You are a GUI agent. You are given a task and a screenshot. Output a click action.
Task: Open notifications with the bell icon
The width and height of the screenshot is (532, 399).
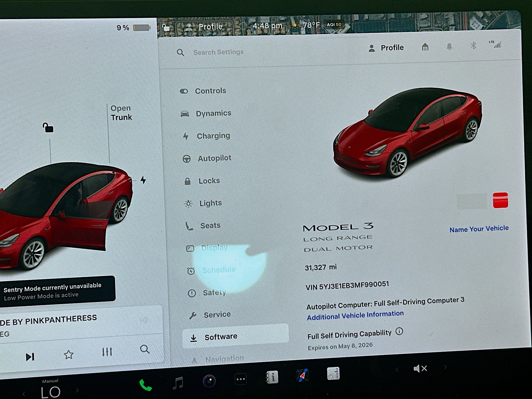(449, 46)
